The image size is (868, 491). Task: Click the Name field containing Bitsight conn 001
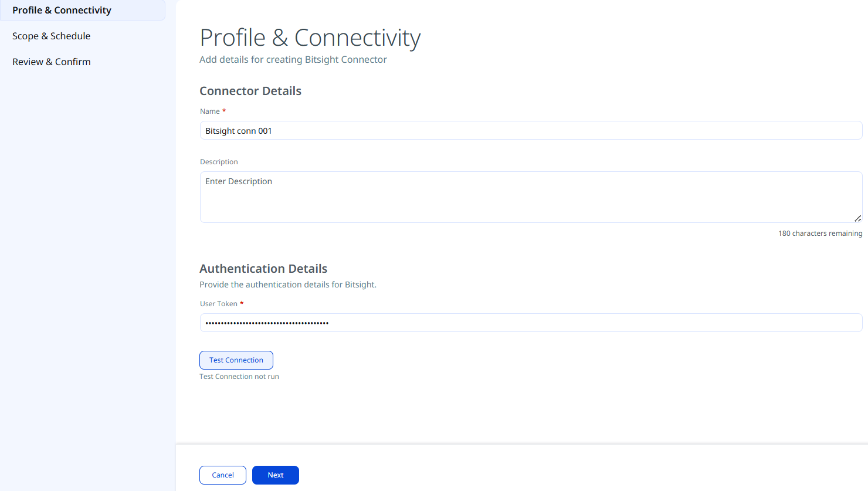pos(531,130)
